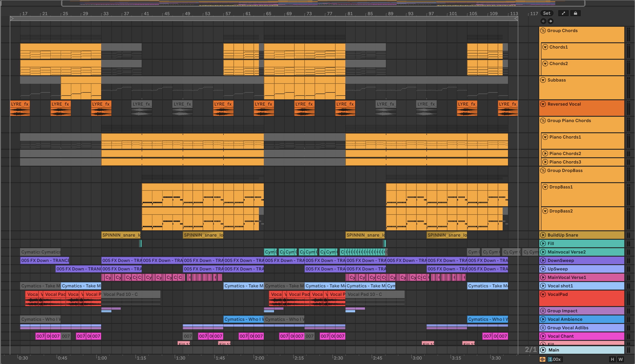Select SPINNIN_snare clip at bar 49
Viewport: 635px width, 364px height.
(203, 235)
